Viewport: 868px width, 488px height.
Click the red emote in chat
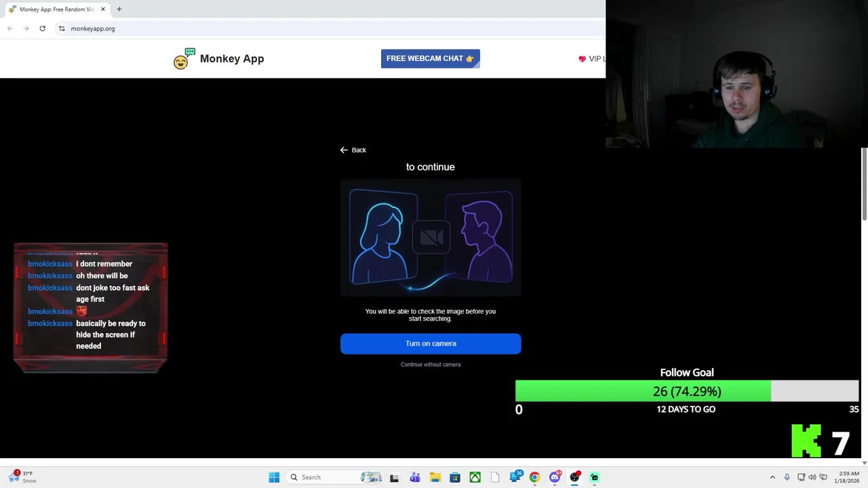point(81,311)
